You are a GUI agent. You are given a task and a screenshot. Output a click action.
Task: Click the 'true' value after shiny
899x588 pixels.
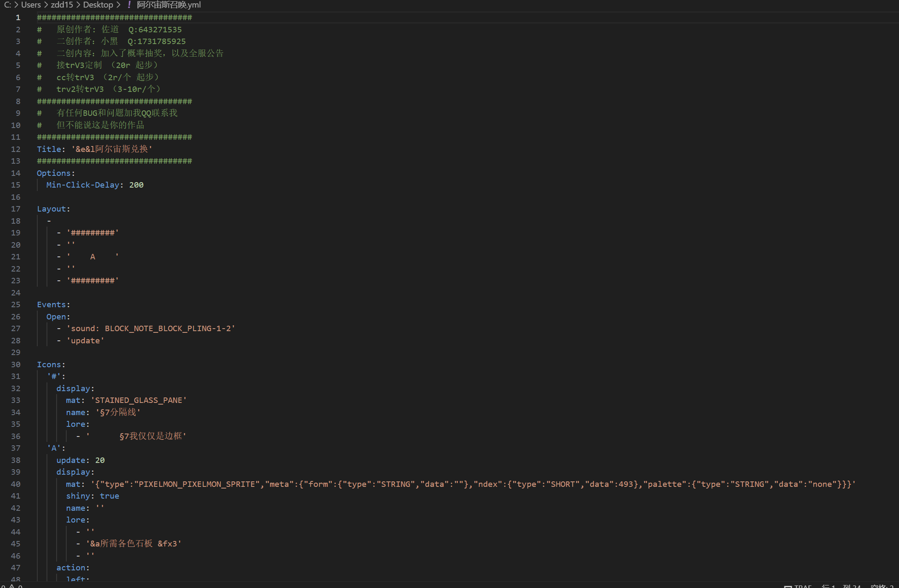(x=109, y=496)
